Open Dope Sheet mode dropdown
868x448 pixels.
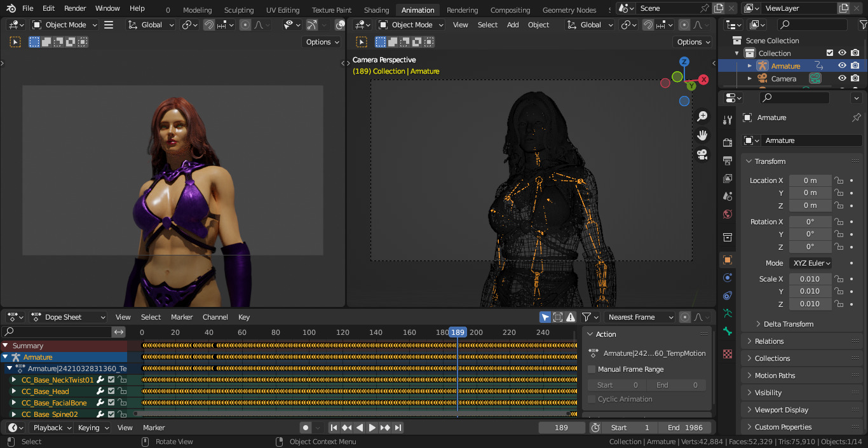click(x=67, y=317)
